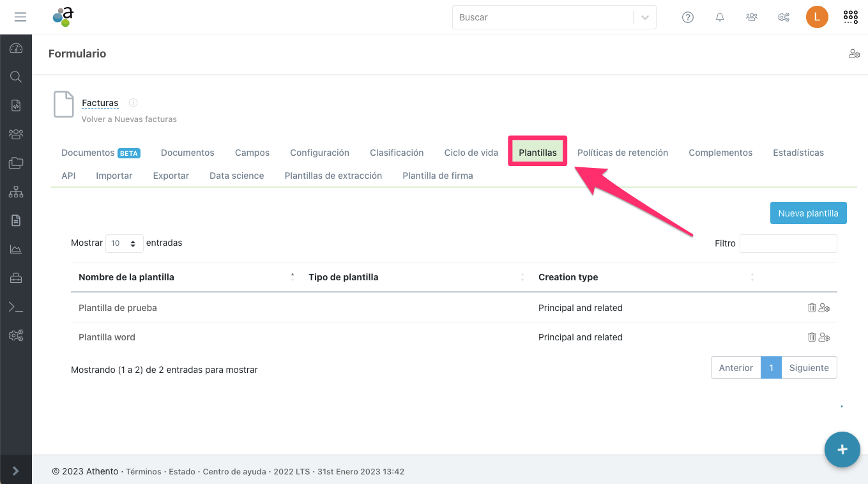Open permissions for Plantilla word row

825,337
